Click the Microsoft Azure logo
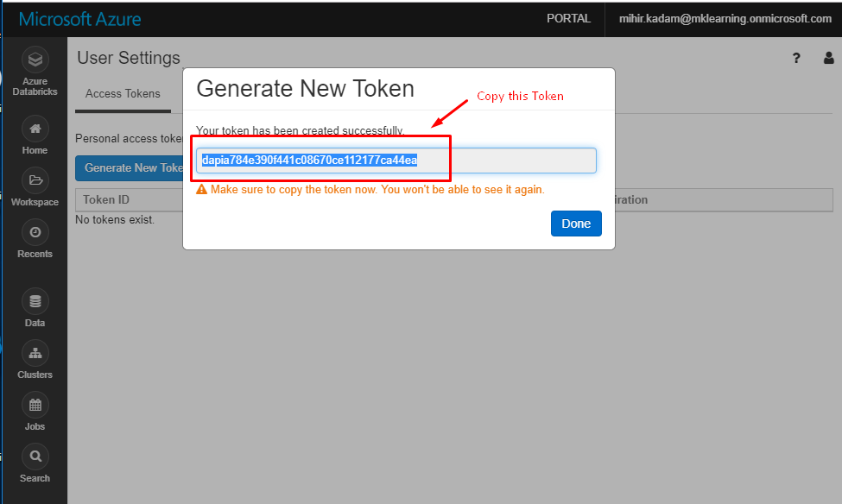842x504 pixels. pyautogui.click(x=80, y=19)
